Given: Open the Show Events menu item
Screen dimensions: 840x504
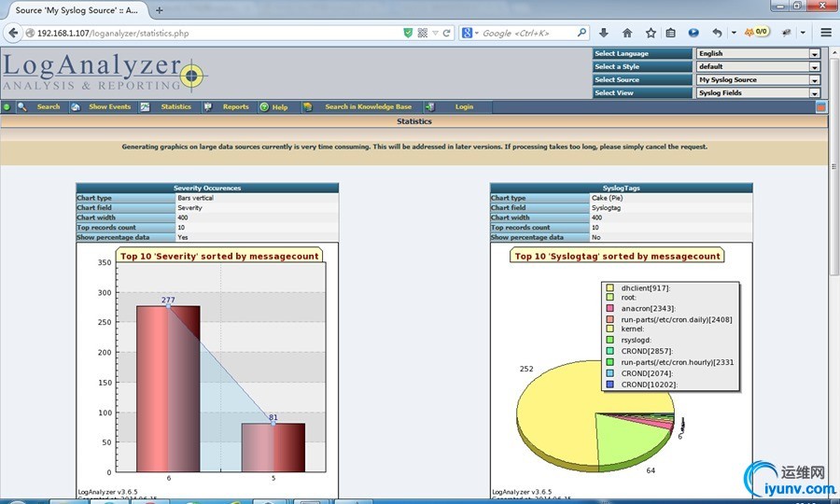Looking at the screenshot, I should point(110,106).
